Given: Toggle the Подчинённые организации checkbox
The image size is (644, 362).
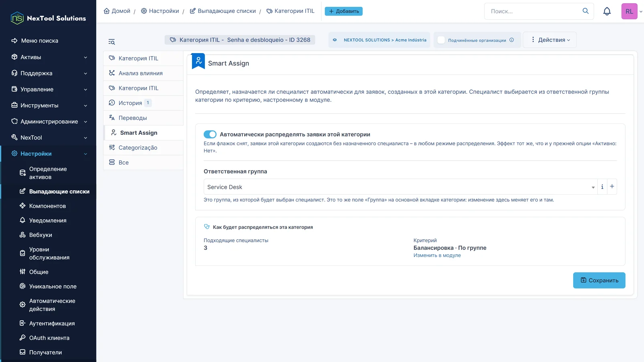Looking at the screenshot, I should [441, 40].
